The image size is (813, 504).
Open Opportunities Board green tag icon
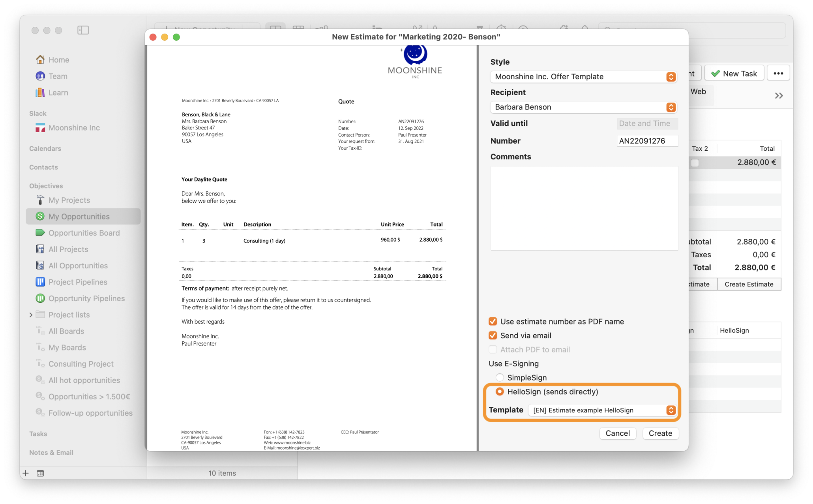point(40,232)
